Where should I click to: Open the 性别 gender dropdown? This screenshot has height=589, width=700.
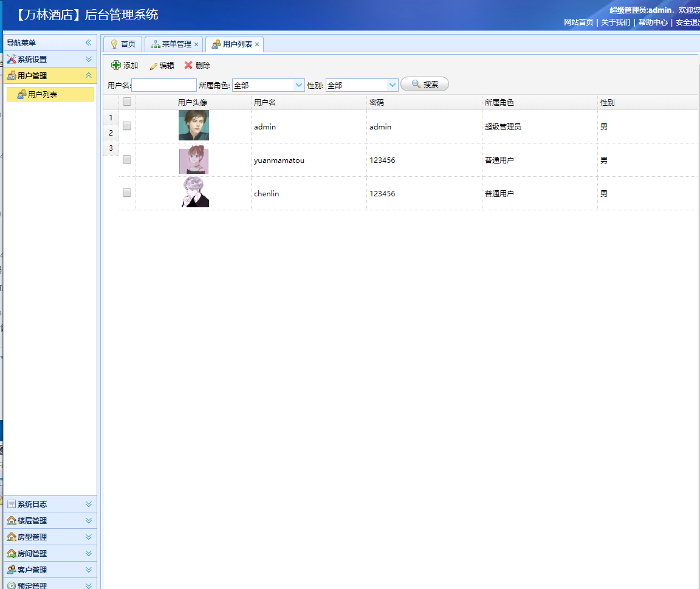coord(392,84)
